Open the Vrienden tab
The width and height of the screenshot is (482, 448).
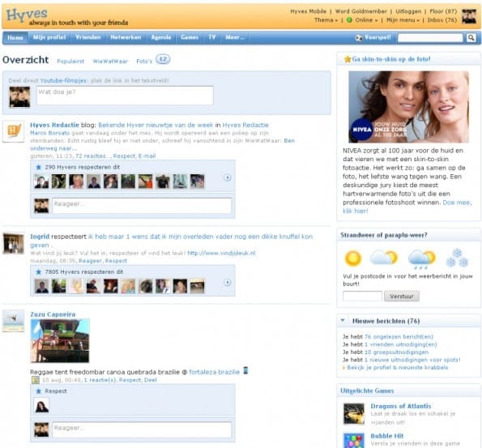coord(88,37)
